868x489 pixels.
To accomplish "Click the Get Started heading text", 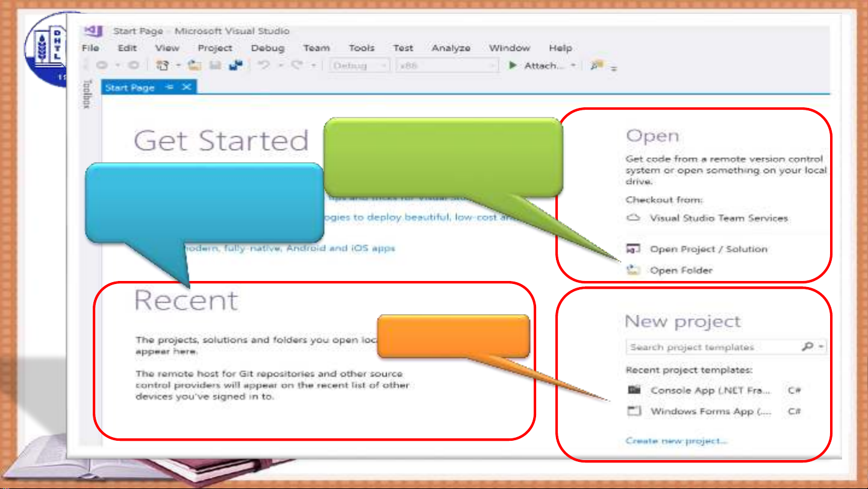I will [221, 141].
